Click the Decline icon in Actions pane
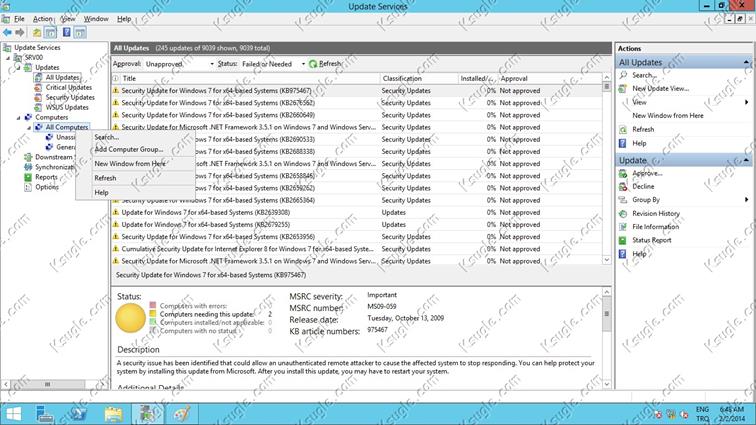Viewport: 756px width, 425px height. [x=623, y=186]
